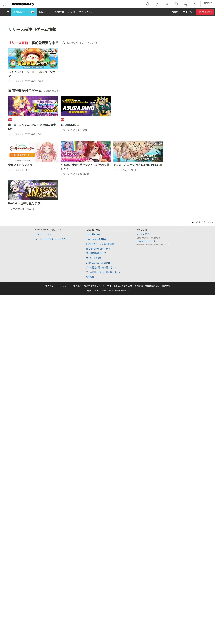Open 会員規約 in dark footer
This screenshot has height=644, width=215.
77,286
